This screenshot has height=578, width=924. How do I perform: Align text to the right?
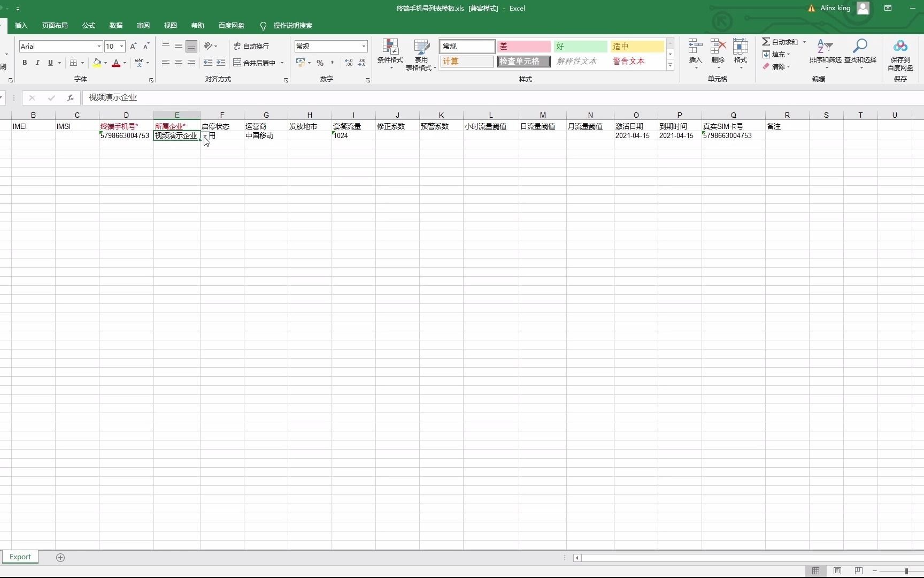point(191,63)
